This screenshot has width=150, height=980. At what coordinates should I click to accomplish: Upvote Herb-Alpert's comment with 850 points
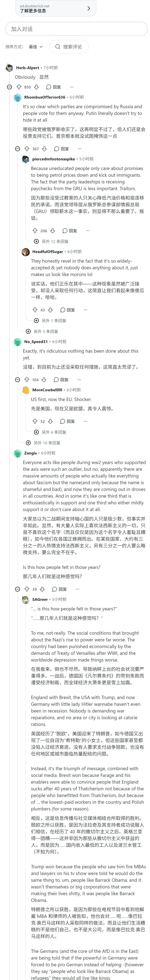coord(19,87)
